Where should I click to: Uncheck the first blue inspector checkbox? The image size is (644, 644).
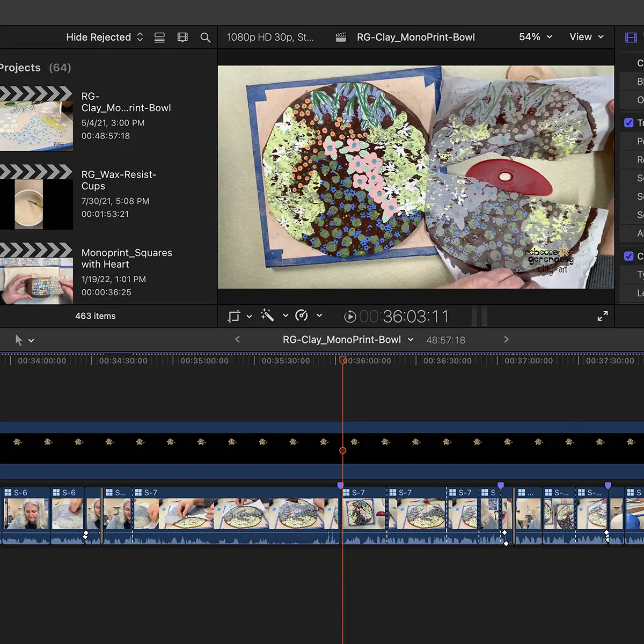629,123
